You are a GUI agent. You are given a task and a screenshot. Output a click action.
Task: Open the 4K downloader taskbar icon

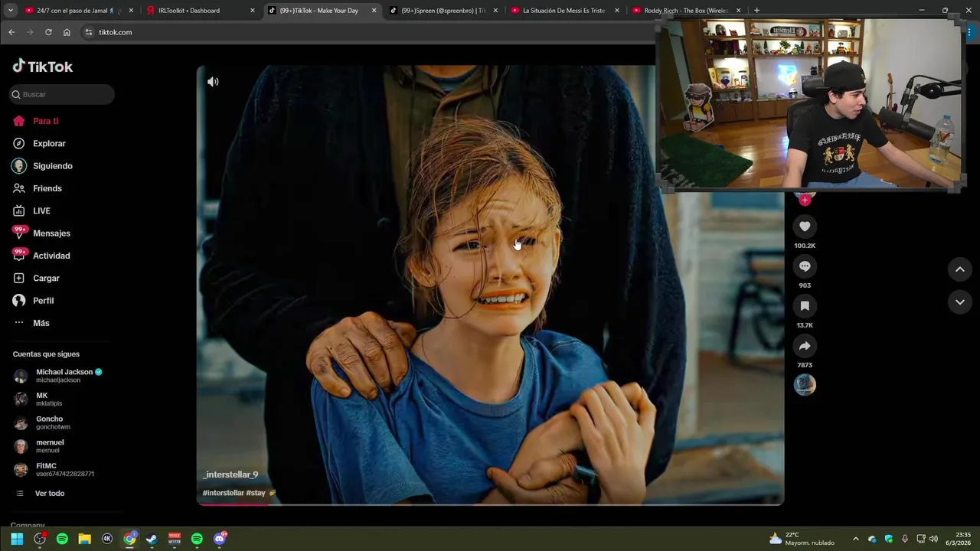pyautogui.click(x=107, y=539)
